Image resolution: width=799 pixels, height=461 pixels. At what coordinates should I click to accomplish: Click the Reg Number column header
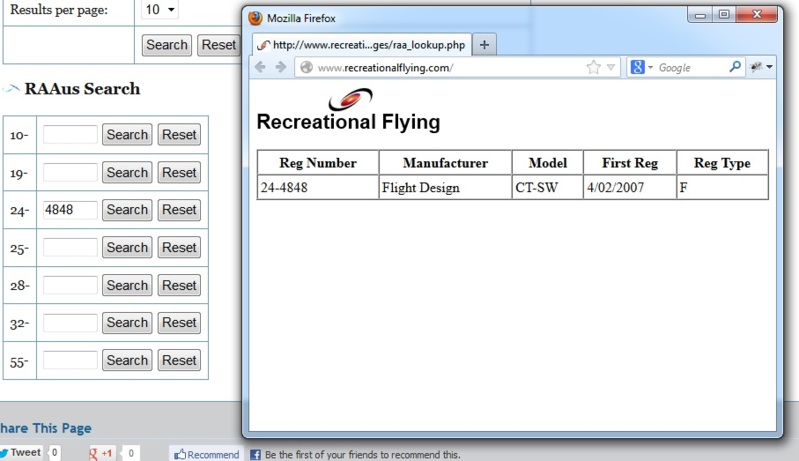coord(317,163)
